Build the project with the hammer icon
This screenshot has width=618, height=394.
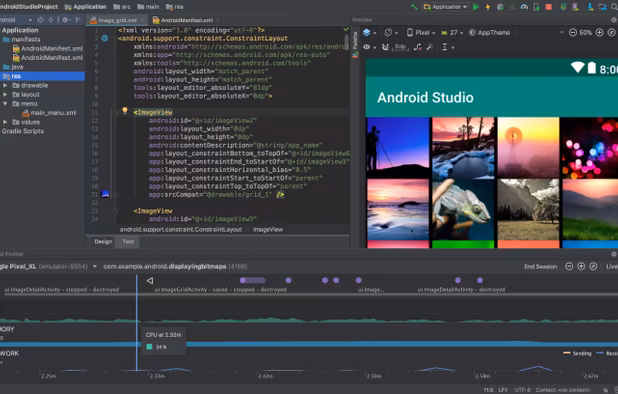(414, 7)
